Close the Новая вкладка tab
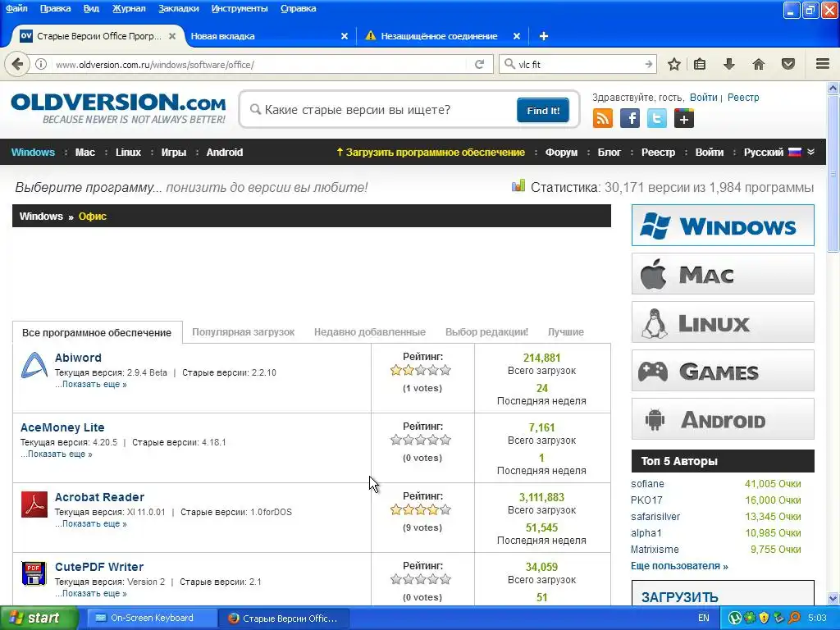 [x=345, y=36]
